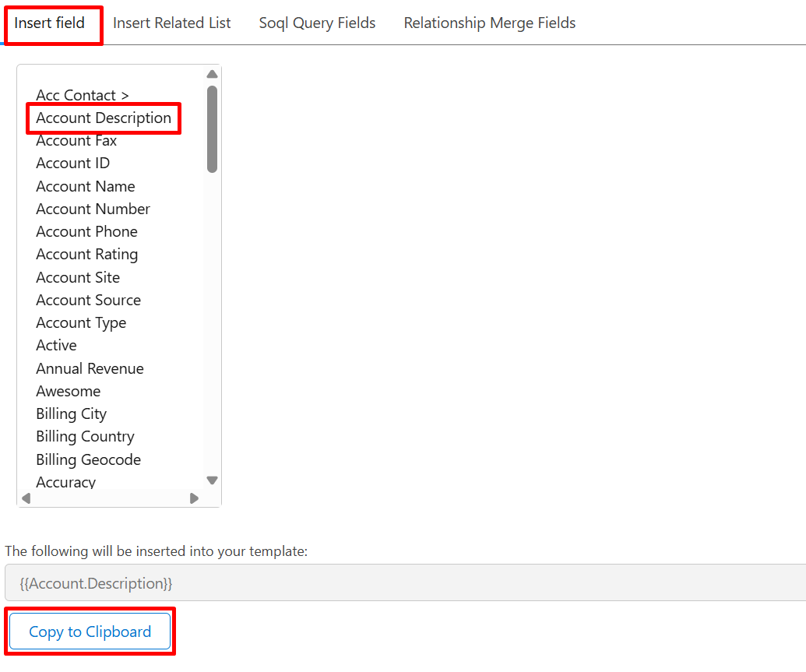Expand the Acc Contact > relationship item
The height and width of the screenshot is (672, 806).
pos(82,95)
